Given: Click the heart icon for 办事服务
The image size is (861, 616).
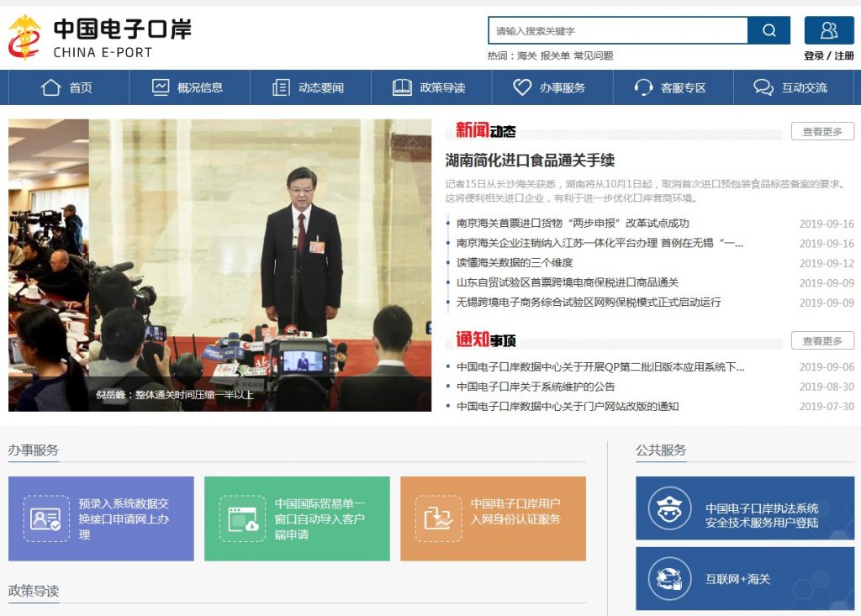Looking at the screenshot, I should (522, 87).
